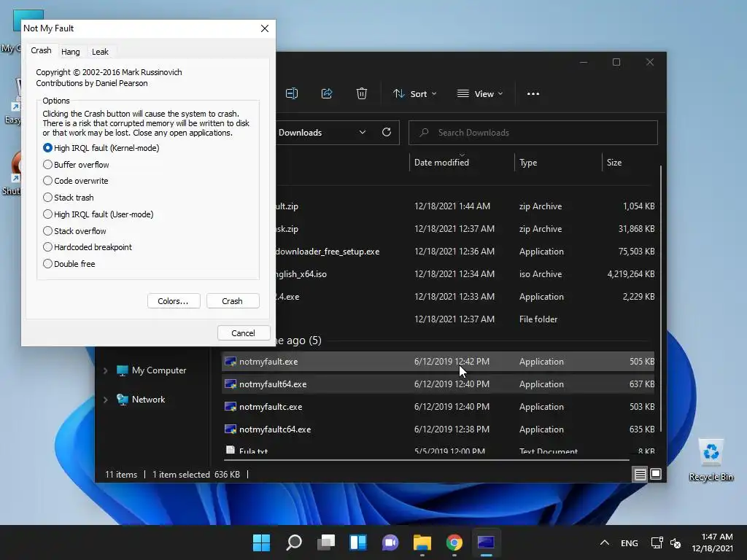Show hidden system tray icons

click(604, 542)
